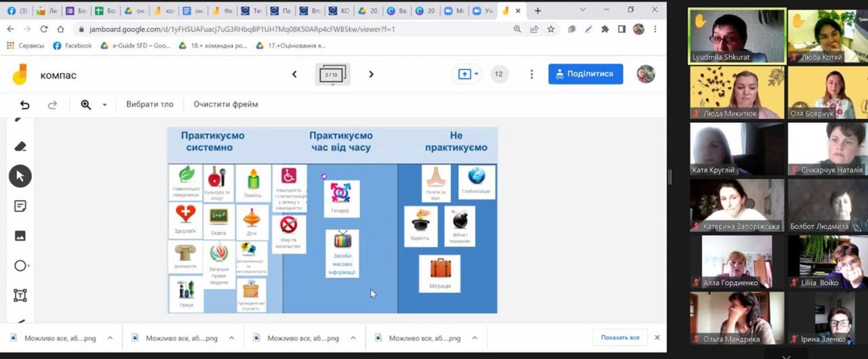The height and width of the screenshot is (359, 868).
Task: Click the Мир та насильство card
Action: [x=289, y=233]
